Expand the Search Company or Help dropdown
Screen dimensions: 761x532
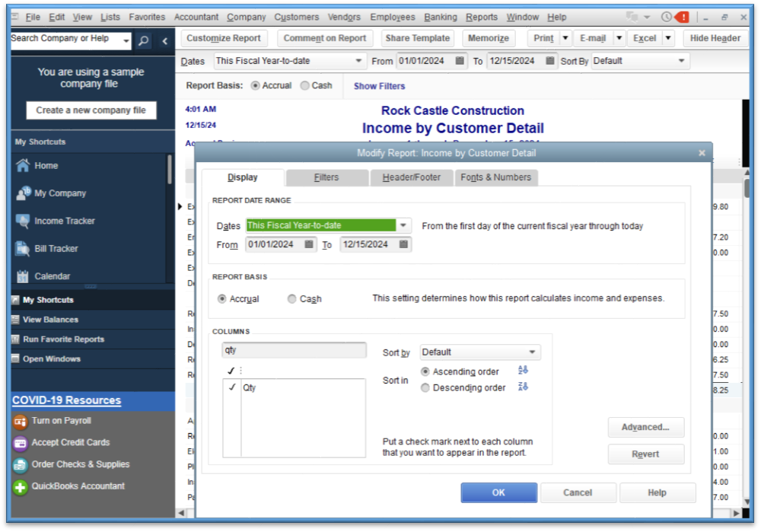pos(126,41)
